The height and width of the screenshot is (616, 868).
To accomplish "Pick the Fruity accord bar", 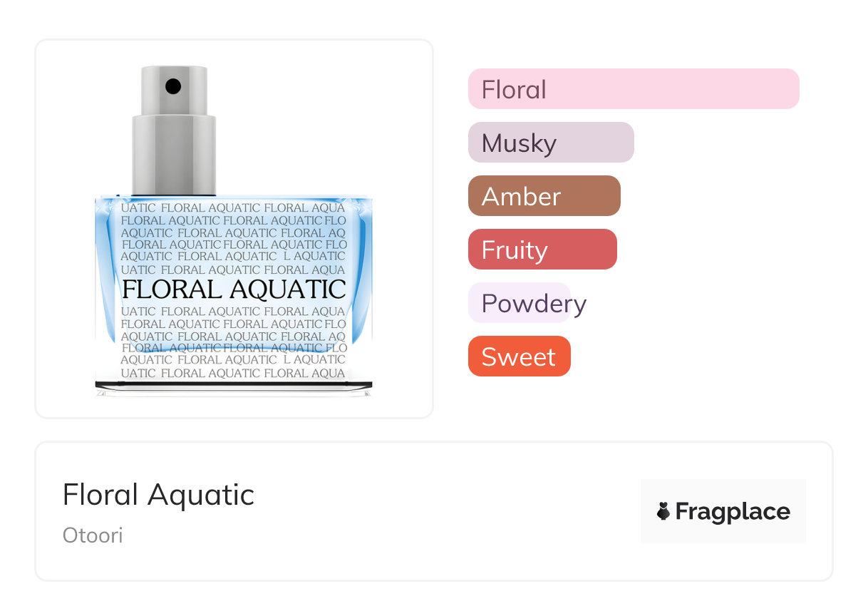I will click(x=542, y=250).
